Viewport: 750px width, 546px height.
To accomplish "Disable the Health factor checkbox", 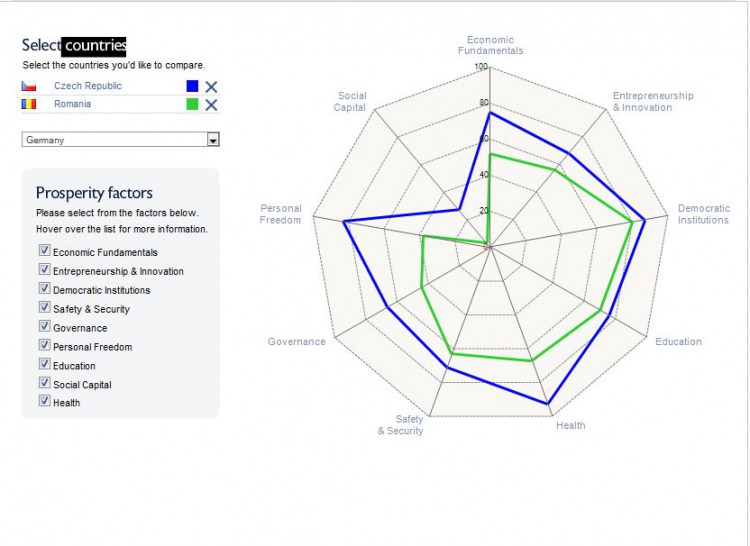I will (x=44, y=401).
